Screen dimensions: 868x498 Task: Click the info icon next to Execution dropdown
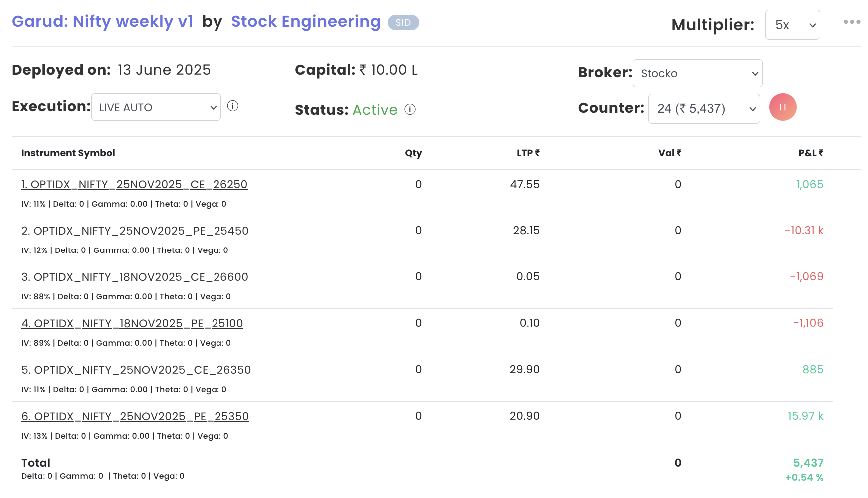pyautogui.click(x=232, y=106)
